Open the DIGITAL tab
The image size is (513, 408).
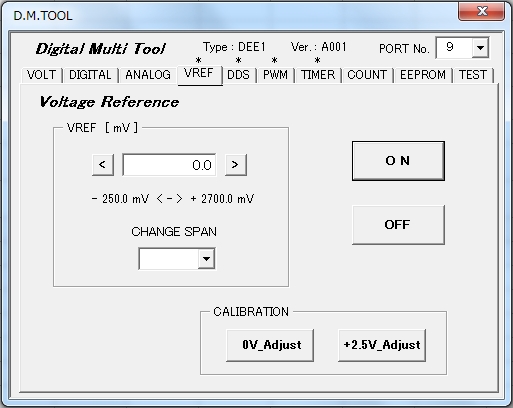(x=90, y=75)
